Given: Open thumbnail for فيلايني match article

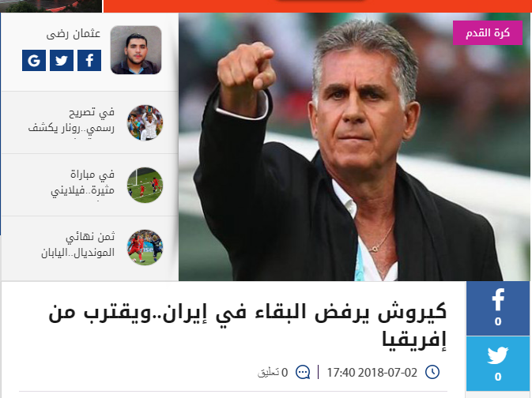Looking at the screenshot, I should click(145, 185).
